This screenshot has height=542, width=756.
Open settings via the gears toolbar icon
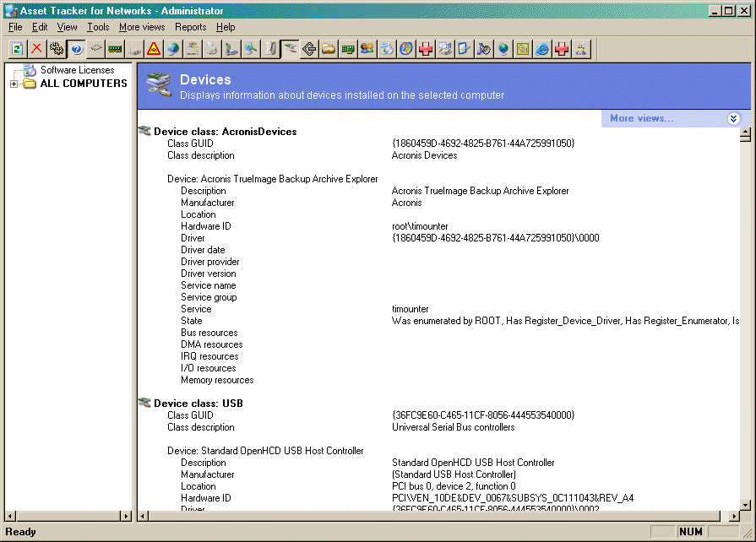tap(56, 49)
